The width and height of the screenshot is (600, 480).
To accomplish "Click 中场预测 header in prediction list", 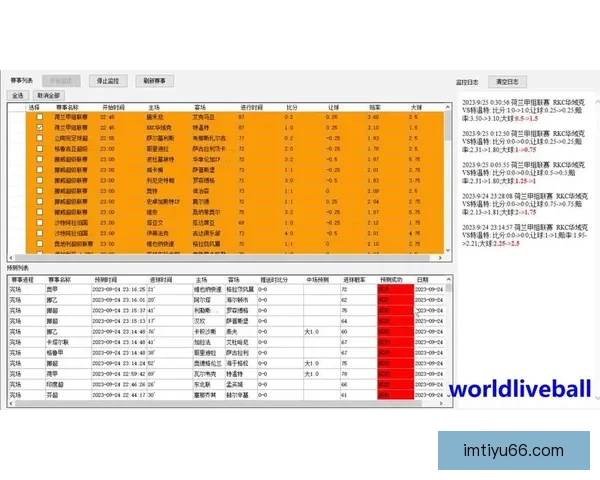I will (x=318, y=280).
